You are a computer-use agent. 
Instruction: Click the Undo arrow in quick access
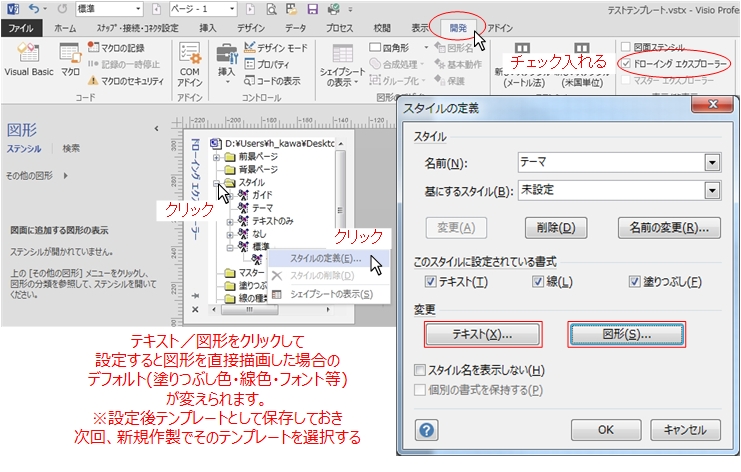coord(33,9)
